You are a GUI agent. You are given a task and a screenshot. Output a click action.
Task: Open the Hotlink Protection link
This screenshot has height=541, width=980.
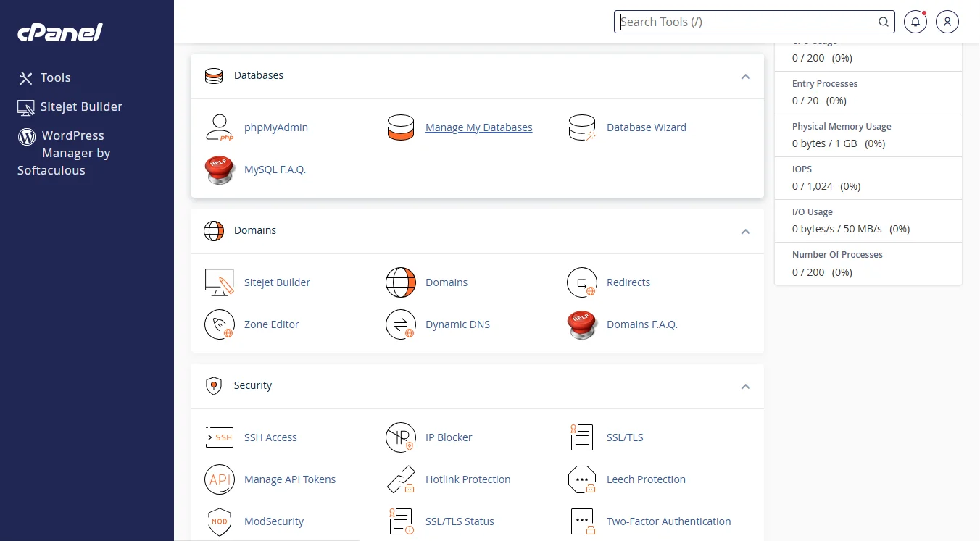pos(468,479)
